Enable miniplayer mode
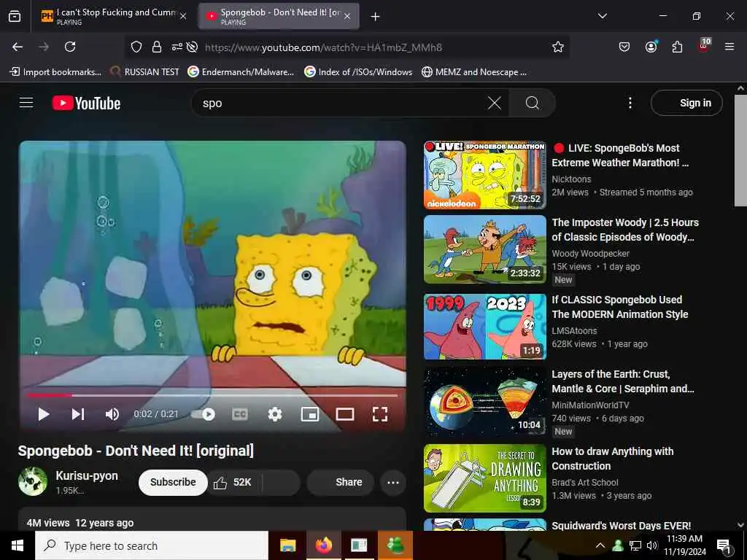 [310, 414]
